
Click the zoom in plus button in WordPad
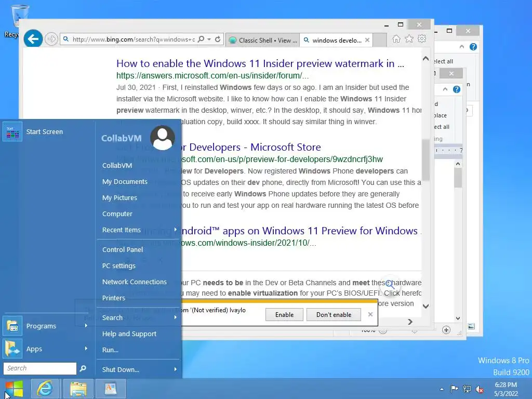point(446,330)
